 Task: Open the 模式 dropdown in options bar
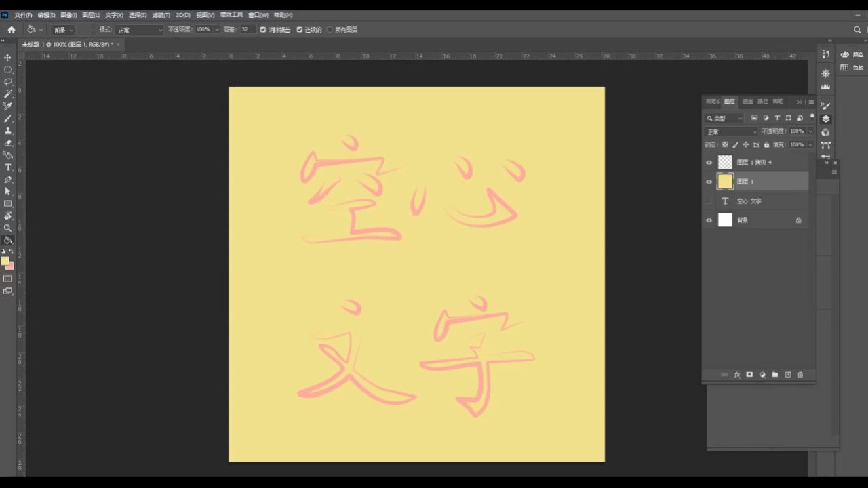pos(139,29)
